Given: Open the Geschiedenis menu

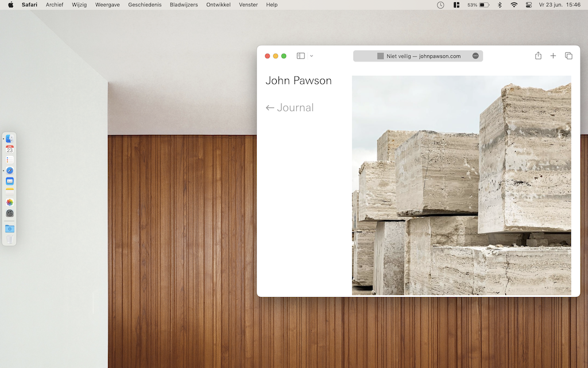Looking at the screenshot, I should click(x=145, y=5).
